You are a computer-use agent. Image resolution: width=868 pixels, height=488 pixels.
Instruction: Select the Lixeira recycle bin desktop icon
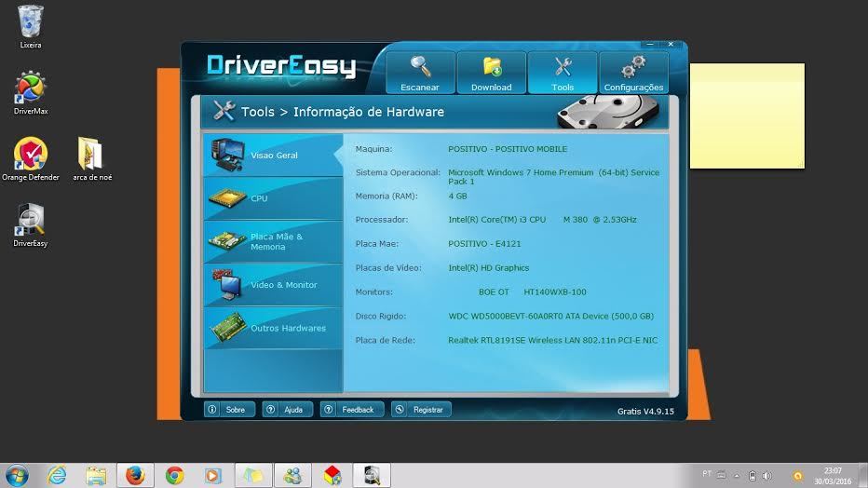tap(31, 27)
